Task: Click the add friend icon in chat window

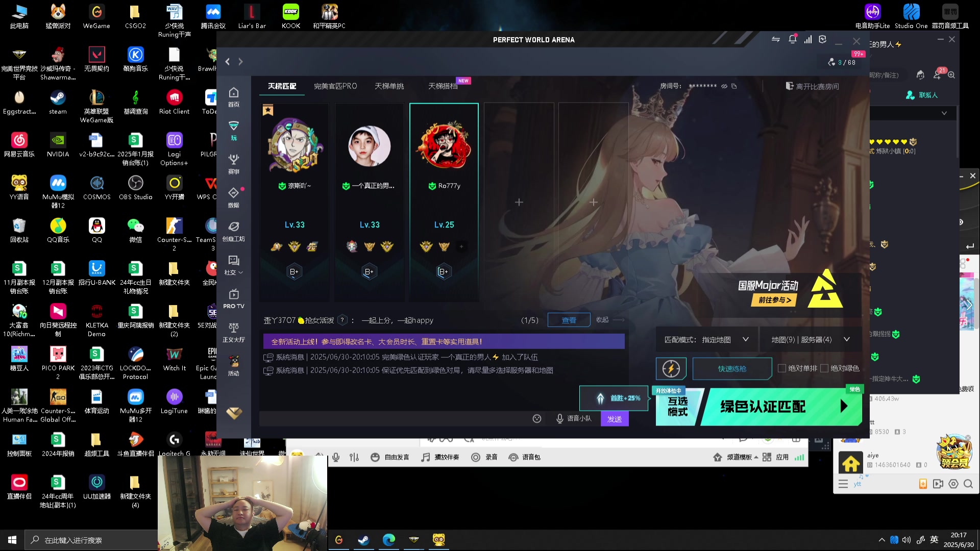Action: (937, 75)
